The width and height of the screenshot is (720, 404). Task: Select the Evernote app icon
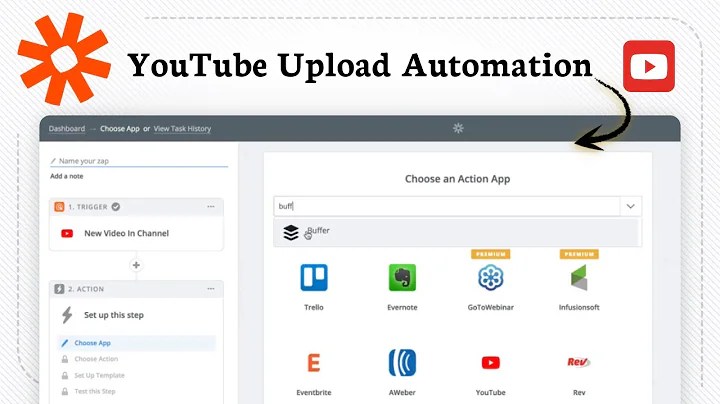[402, 277]
